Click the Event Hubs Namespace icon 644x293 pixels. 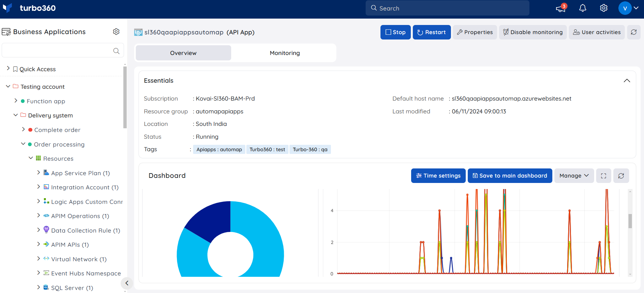click(46, 273)
